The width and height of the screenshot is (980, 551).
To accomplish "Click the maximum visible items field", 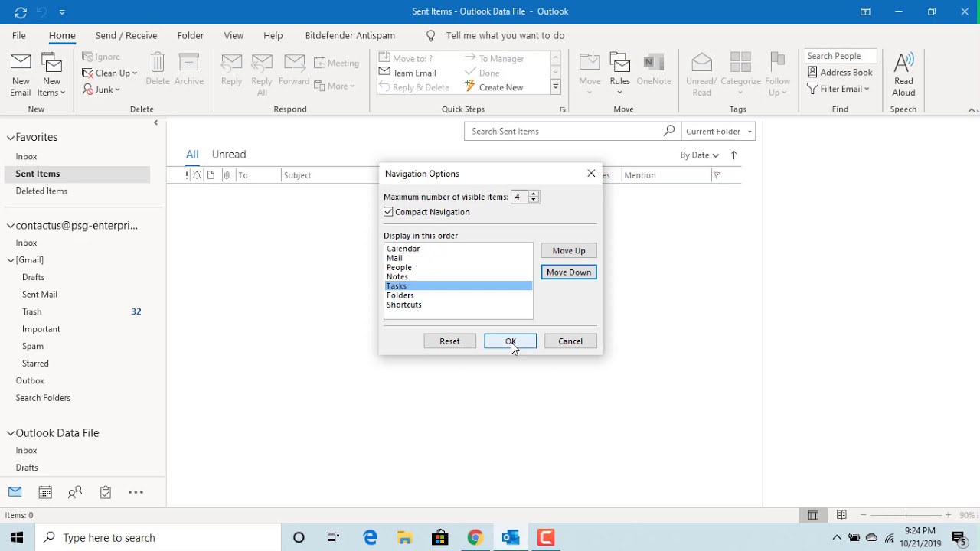I will [520, 197].
